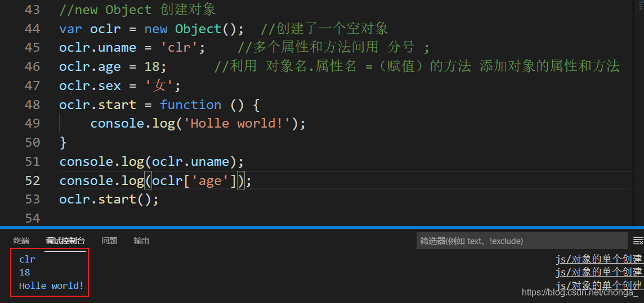Click 'oclr.uname' on the 'clr' assignment line
The width and height of the screenshot is (644, 303).
(x=98, y=48)
